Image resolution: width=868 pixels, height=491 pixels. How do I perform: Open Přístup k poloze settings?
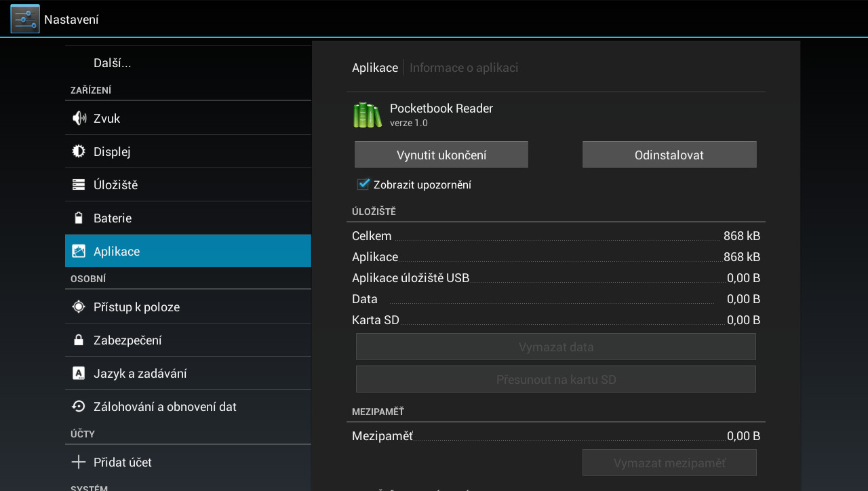(188, 307)
